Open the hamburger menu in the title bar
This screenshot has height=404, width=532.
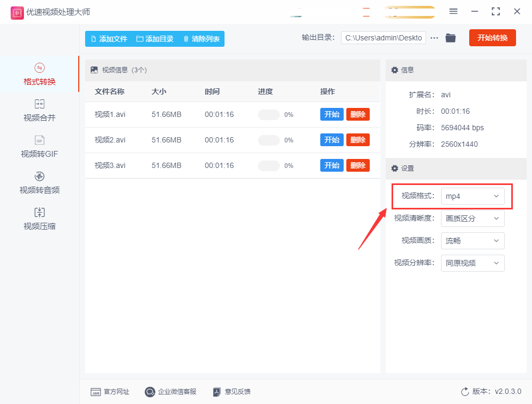click(x=453, y=11)
